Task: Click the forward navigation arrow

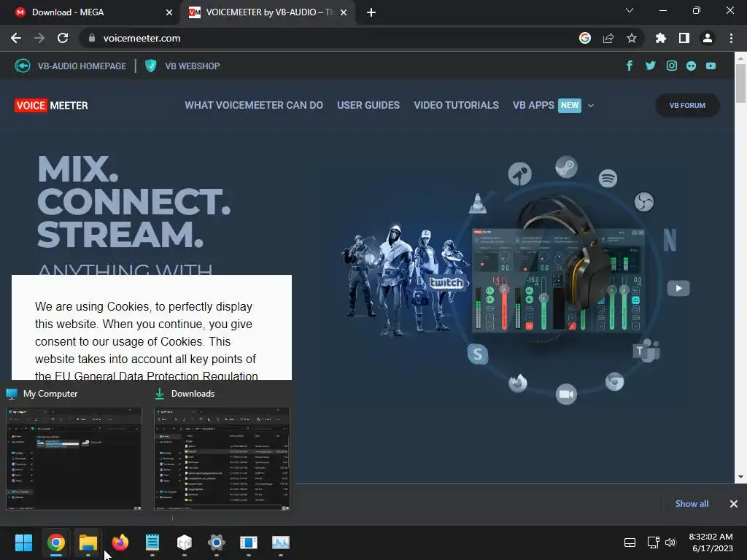Action: 39,38
